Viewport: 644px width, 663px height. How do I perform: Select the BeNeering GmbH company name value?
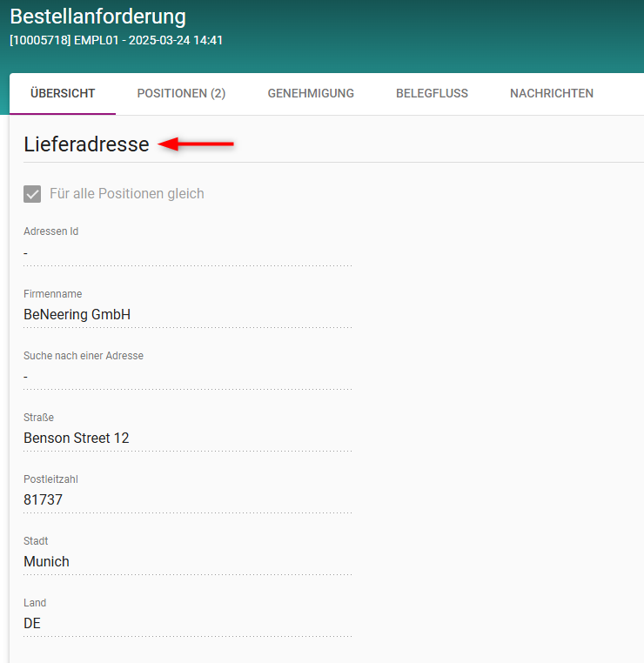click(77, 314)
